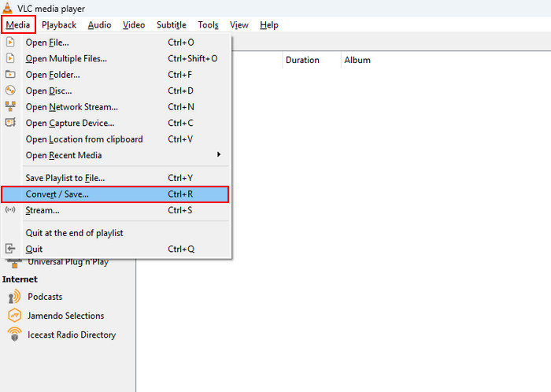The image size is (551, 392).
Task: Choose Open Network Stream...
Action: (x=116, y=107)
